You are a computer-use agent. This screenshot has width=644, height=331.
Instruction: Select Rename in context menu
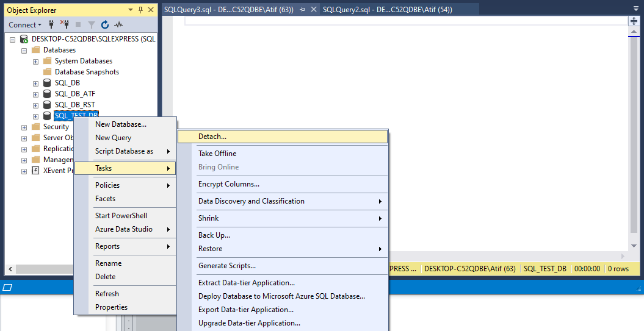[x=125, y=263]
